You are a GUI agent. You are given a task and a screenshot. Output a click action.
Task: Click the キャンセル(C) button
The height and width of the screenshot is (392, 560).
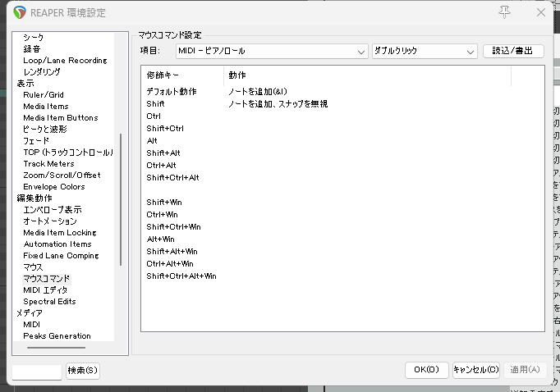[x=476, y=370]
